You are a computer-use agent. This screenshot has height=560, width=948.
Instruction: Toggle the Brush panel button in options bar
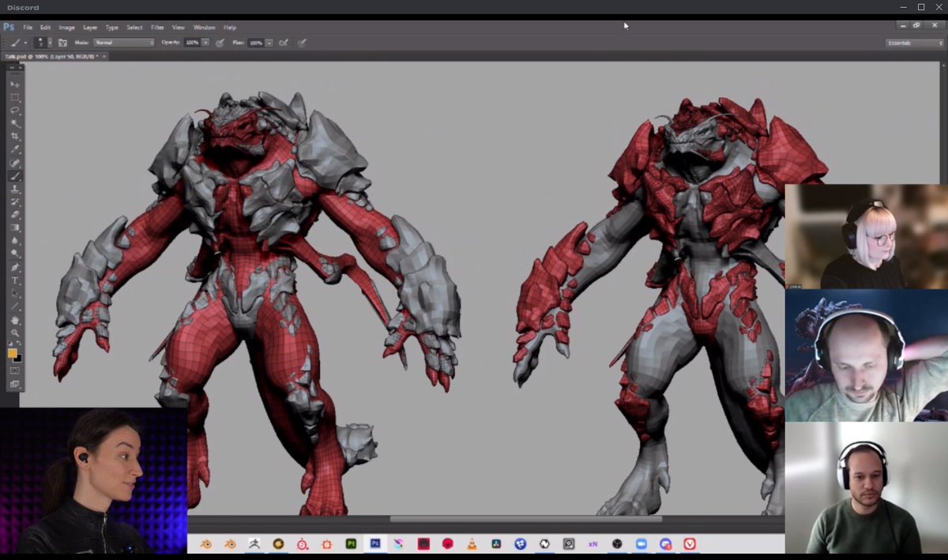point(62,43)
